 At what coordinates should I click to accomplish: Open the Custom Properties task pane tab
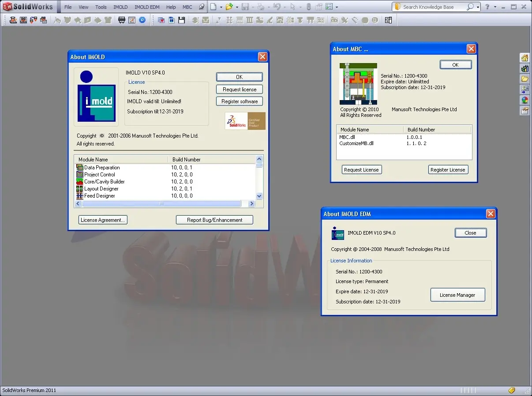525,111
